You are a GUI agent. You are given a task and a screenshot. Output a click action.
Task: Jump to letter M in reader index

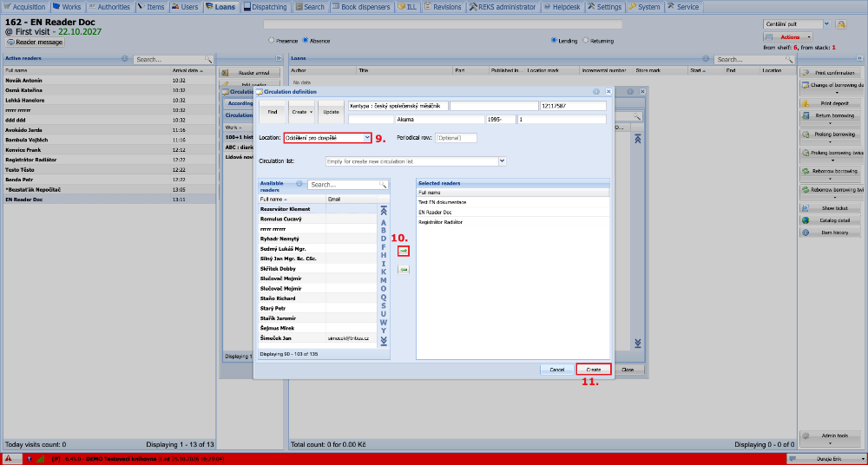[x=384, y=280]
